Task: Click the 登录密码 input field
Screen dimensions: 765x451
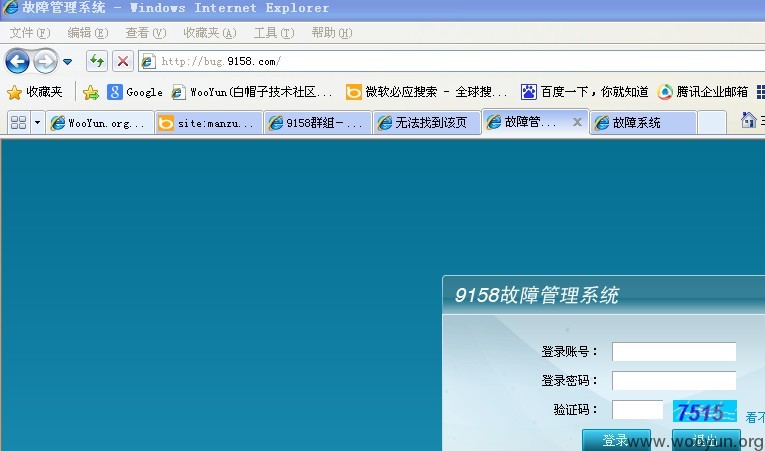Action: click(x=674, y=381)
